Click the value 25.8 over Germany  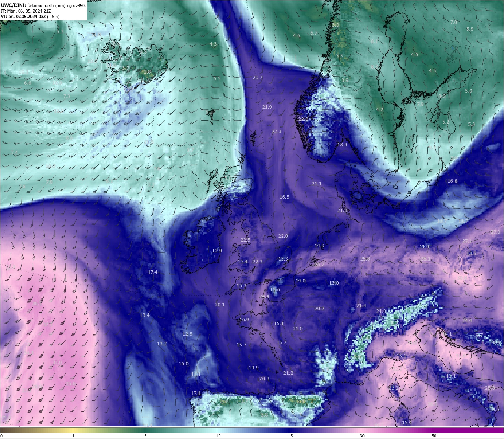(365, 259)
